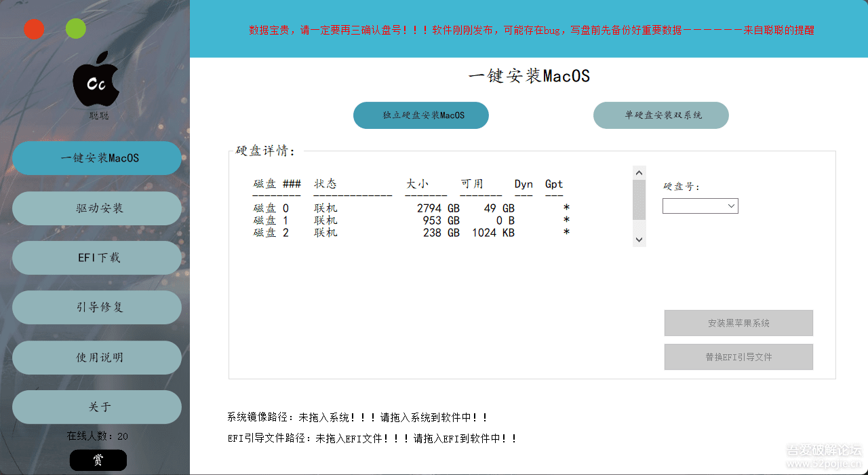Click the disk list scrollbar up arrow
This screenshot has height=475, width=868.
[639, 172]
